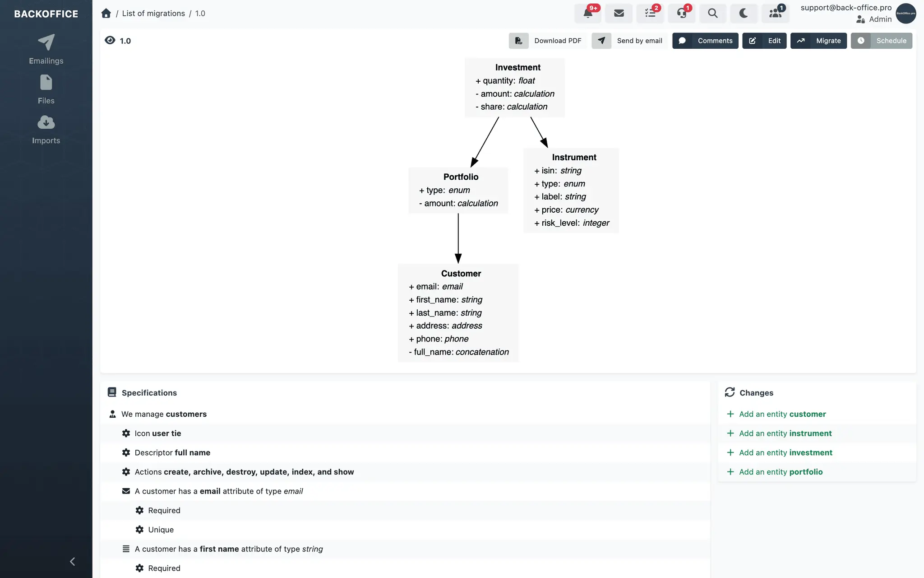This screenshot has width=924, height=578.
Task: Click the Migrate button
Action: coord(818,41)
